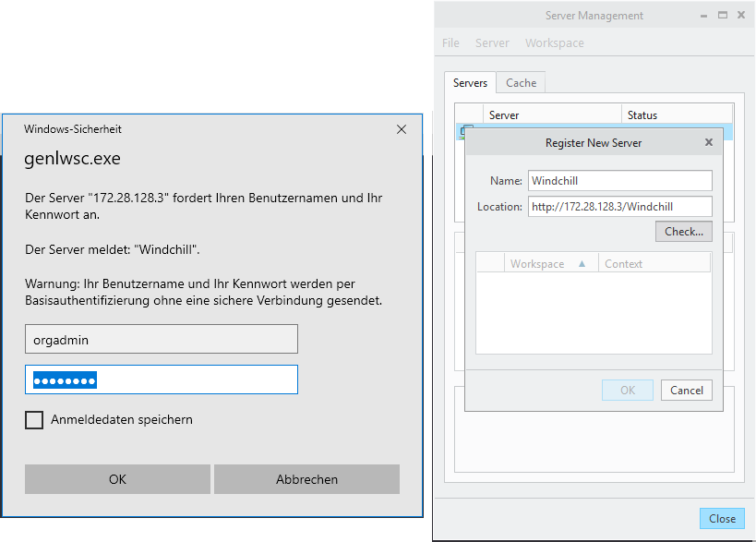The image size is (756, 542).
Task: Click Cancel in the Register New Server dialog
Action: 687,390
